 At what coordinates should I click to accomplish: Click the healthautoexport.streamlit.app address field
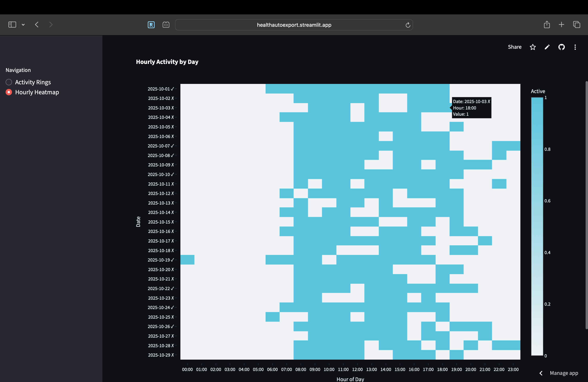(x=294, y=25)
